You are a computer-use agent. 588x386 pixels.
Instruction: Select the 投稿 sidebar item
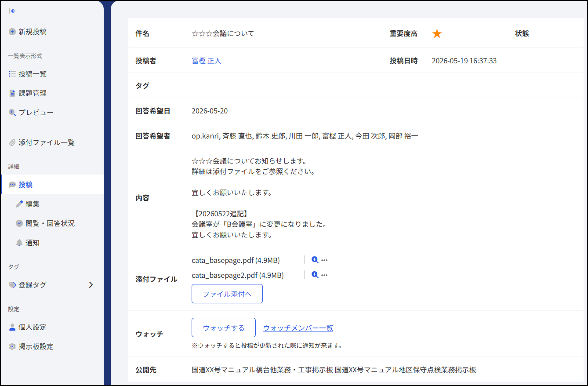click(52, 185)
